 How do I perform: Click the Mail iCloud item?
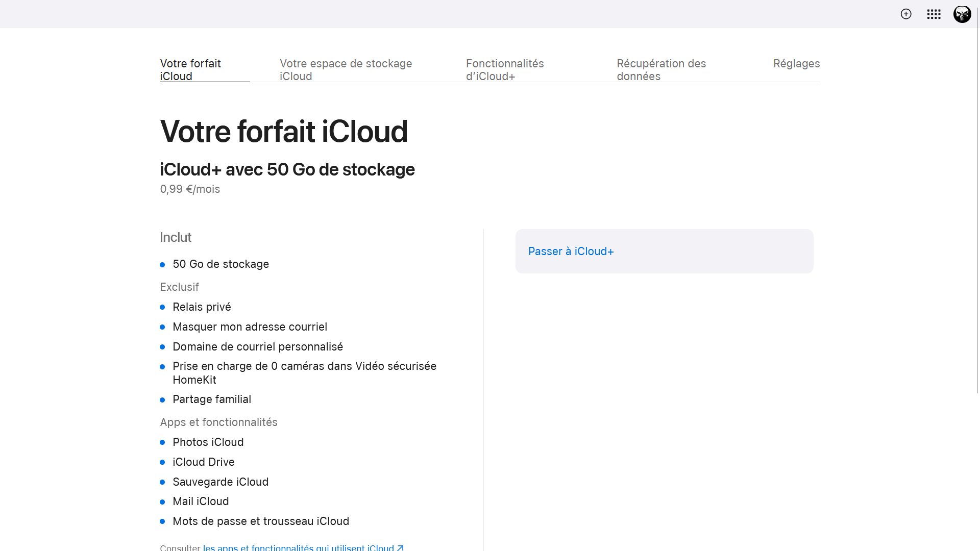pos(201,502)
